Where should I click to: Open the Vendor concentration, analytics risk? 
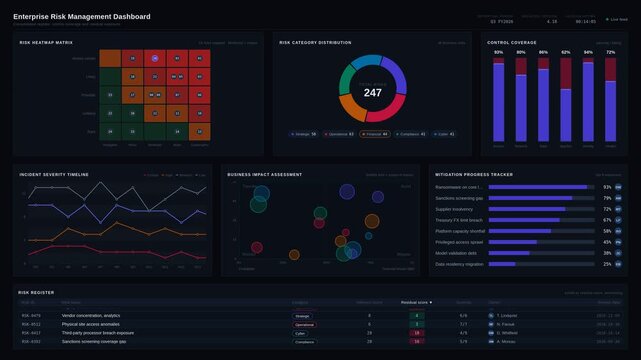[91, 315]
